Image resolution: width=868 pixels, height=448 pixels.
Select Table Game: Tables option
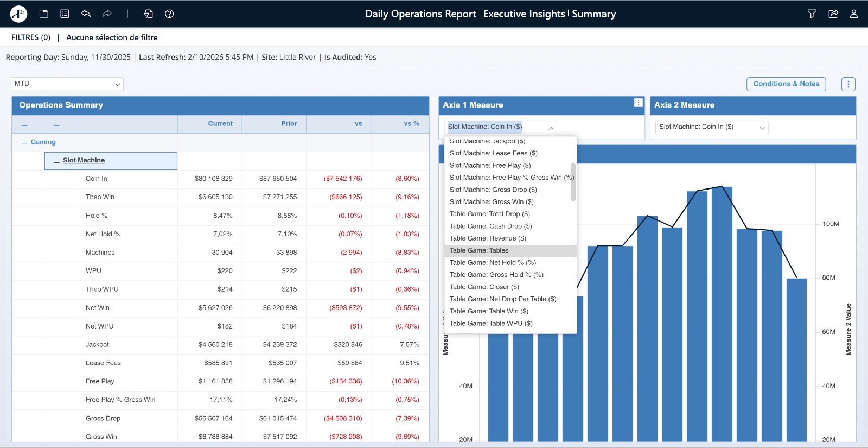point(510,250)
